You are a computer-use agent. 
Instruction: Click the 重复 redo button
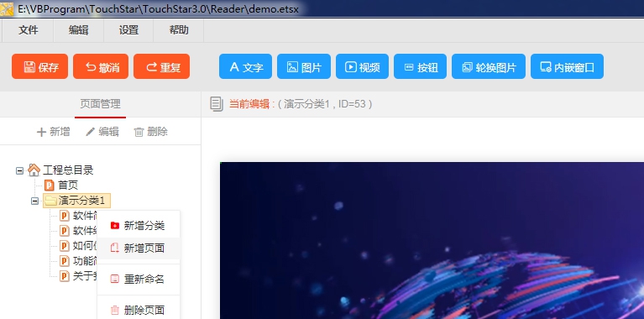coord(161,66)
